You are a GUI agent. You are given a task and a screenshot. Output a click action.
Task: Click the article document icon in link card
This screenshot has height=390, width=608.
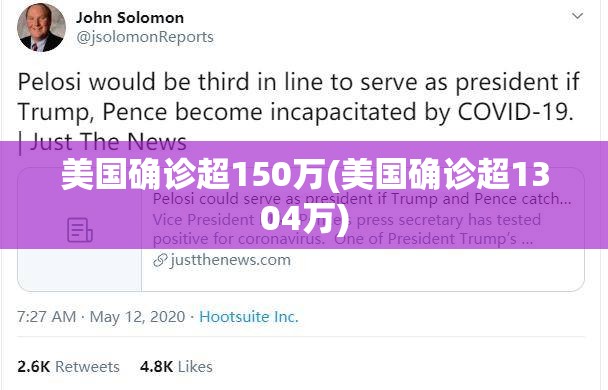(x=79, y=230)
